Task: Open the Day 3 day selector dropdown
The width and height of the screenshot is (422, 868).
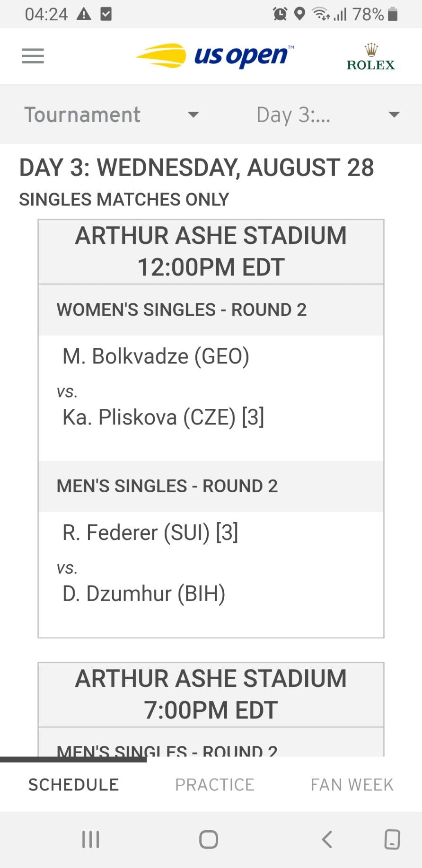Action: pyautogui.click(x=293, y=115)
